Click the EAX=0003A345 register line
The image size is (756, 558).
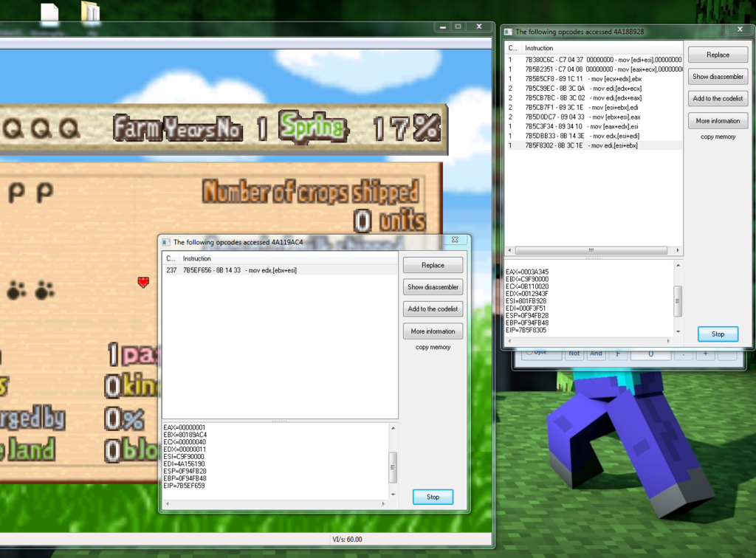coord(527,272)
